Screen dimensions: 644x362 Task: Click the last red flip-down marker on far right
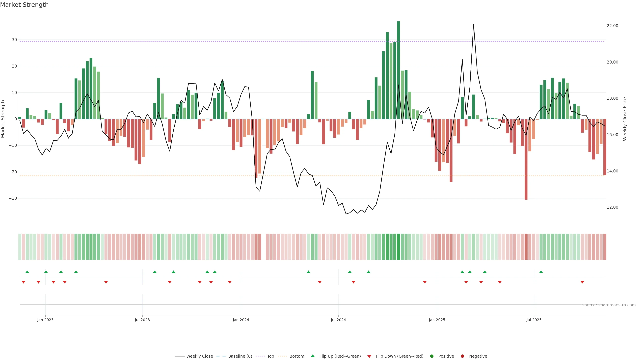pos(582,282)
